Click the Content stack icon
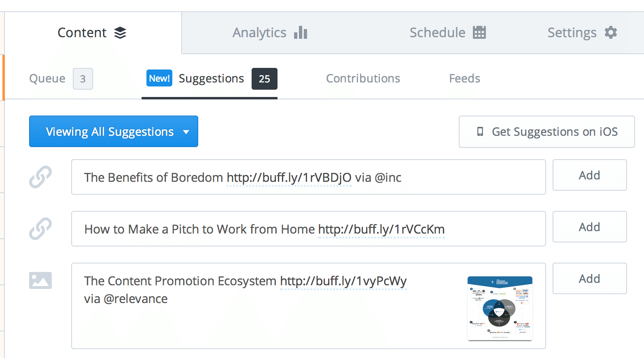 [x=121, y=33]
